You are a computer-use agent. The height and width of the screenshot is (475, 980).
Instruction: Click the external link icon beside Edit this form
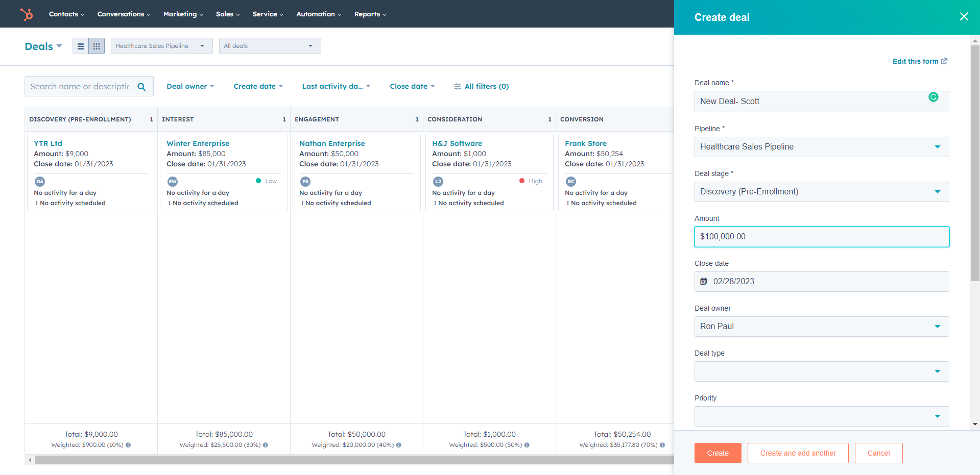[x=944, y=61]
